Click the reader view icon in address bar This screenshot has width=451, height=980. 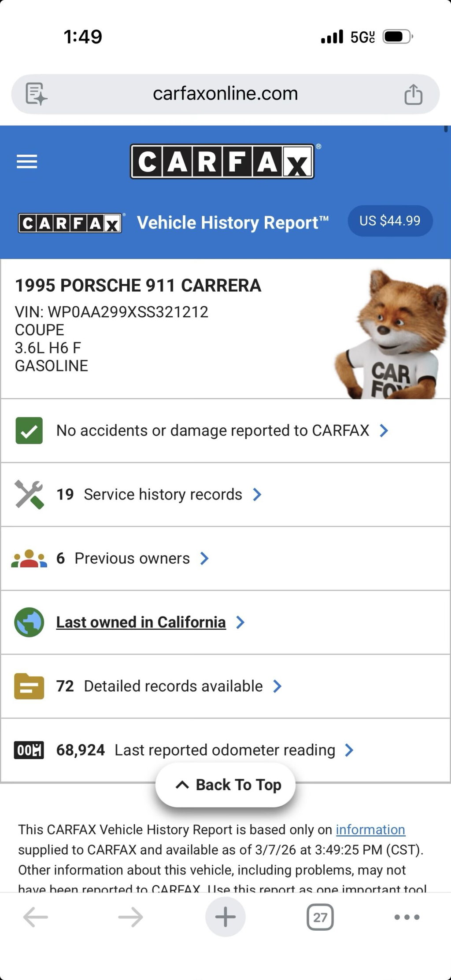coord(35,94)
